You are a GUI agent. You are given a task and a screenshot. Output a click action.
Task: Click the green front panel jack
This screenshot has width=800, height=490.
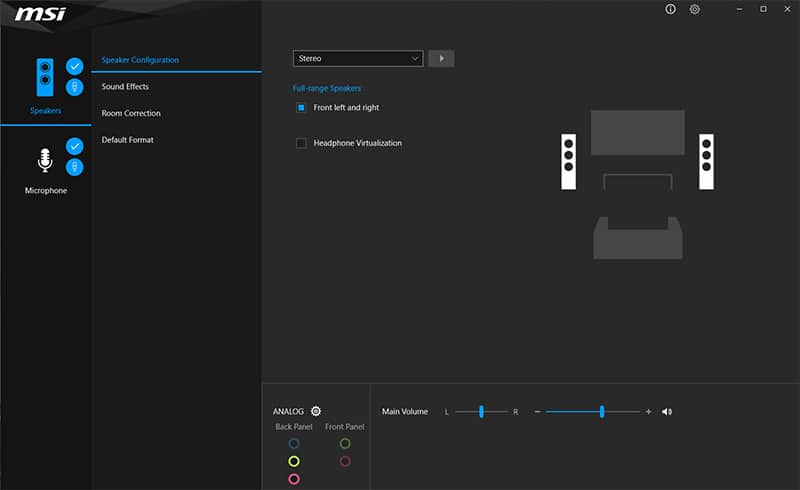pos(345,444)
